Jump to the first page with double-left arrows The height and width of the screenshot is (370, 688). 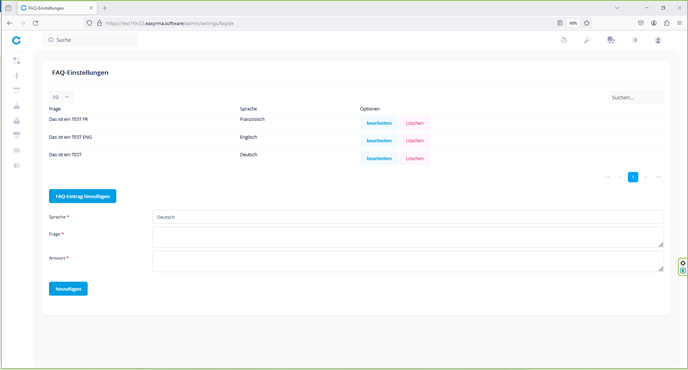pos(607,177)
